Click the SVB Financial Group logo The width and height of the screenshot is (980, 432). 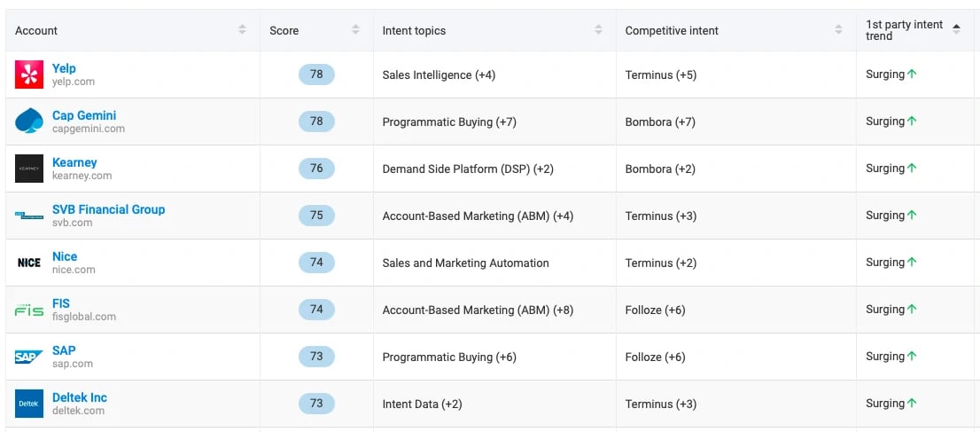(29, 216)
